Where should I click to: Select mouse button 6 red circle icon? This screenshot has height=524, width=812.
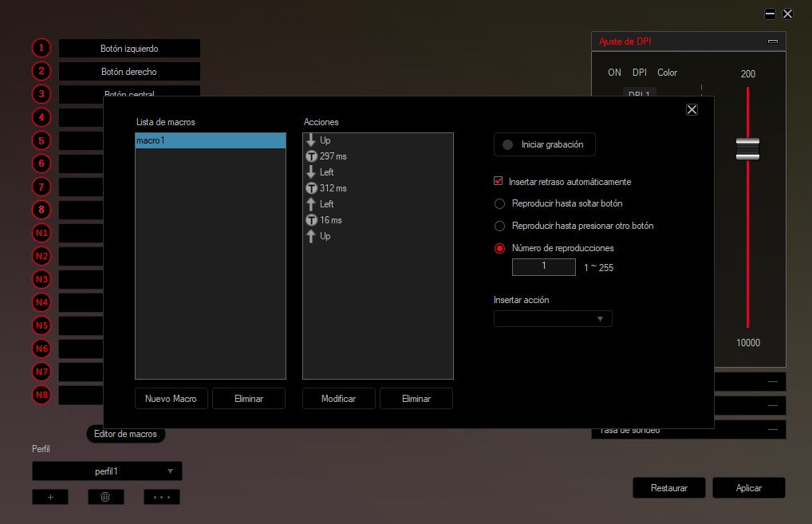click(x=41, y=164)
